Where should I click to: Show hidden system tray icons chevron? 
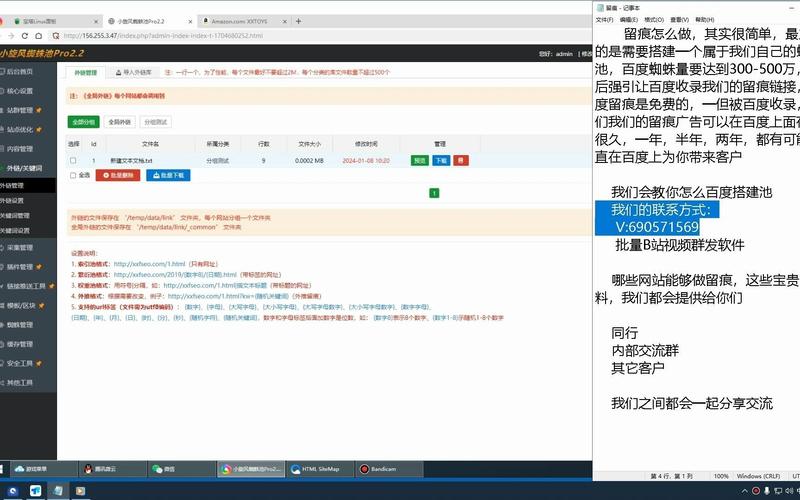click(x=744, y=491)
